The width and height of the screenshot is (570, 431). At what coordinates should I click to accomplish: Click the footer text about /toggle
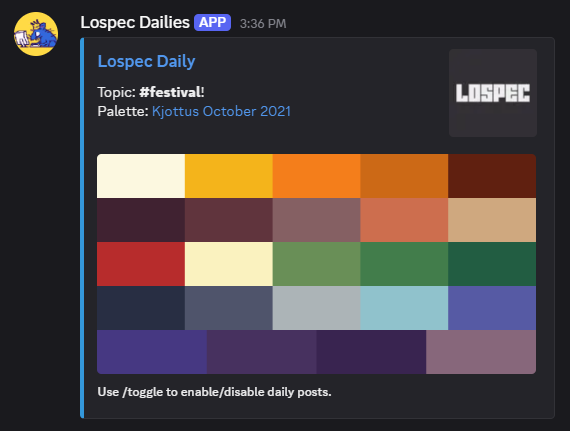click(x=214, y=392)
